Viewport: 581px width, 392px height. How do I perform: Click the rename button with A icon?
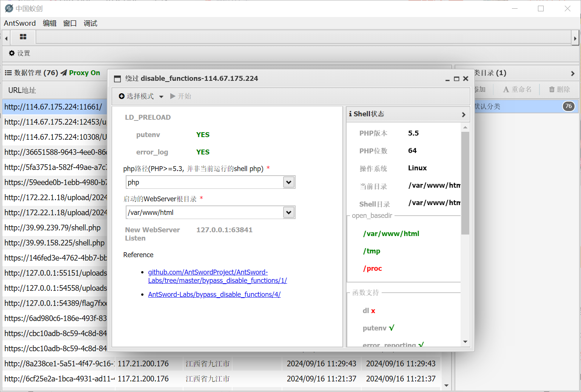point(517,90)
